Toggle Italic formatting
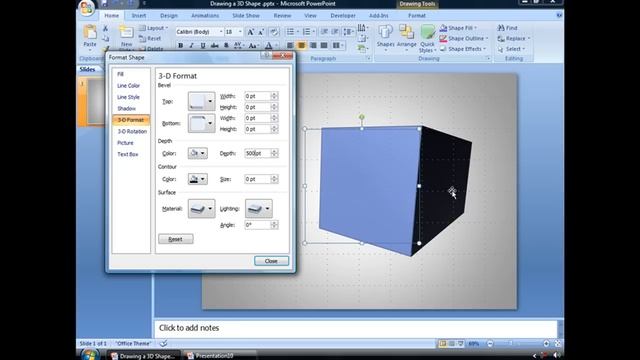 [191, 45]
